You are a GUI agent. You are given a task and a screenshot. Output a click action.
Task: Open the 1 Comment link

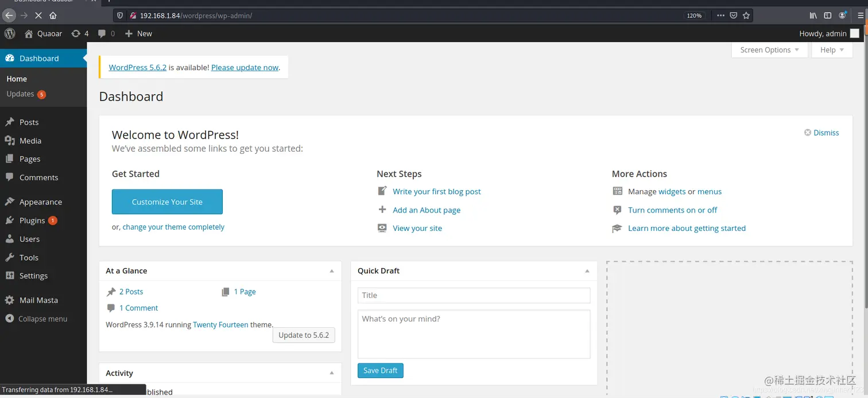click(x=138, y=308)
